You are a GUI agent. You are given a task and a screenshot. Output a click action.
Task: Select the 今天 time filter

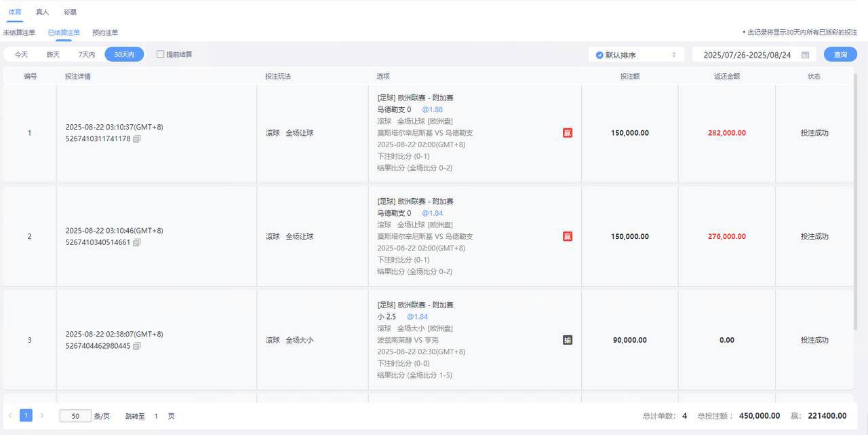click(x=22, y=54)
